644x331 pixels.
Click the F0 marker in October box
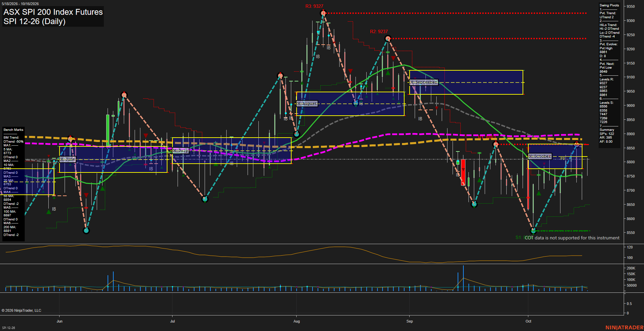pyautogui.click(x=562, y=159)
